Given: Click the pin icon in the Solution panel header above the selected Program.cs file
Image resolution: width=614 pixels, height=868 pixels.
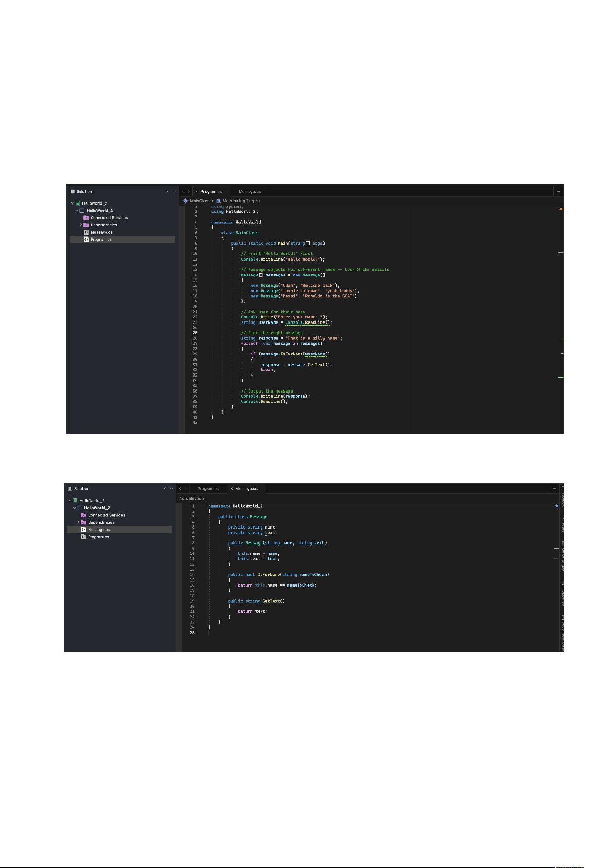Looking at the screenshot, I should 167,192.
